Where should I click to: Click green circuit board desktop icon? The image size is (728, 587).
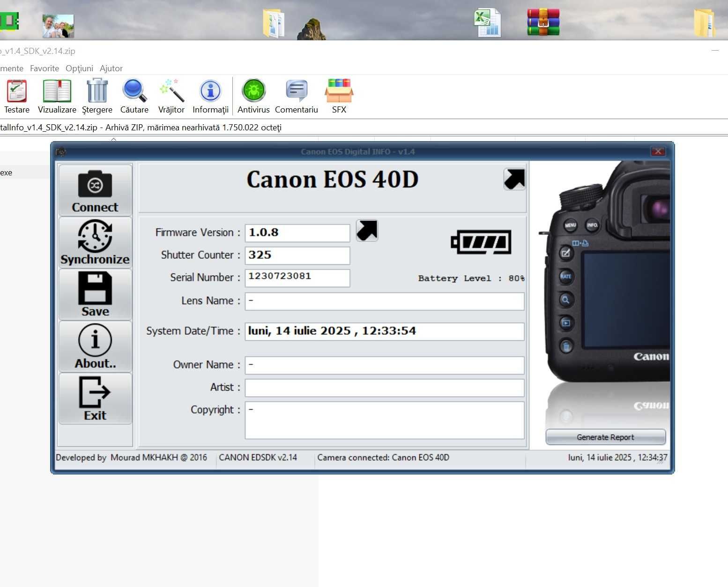(9, 21)
